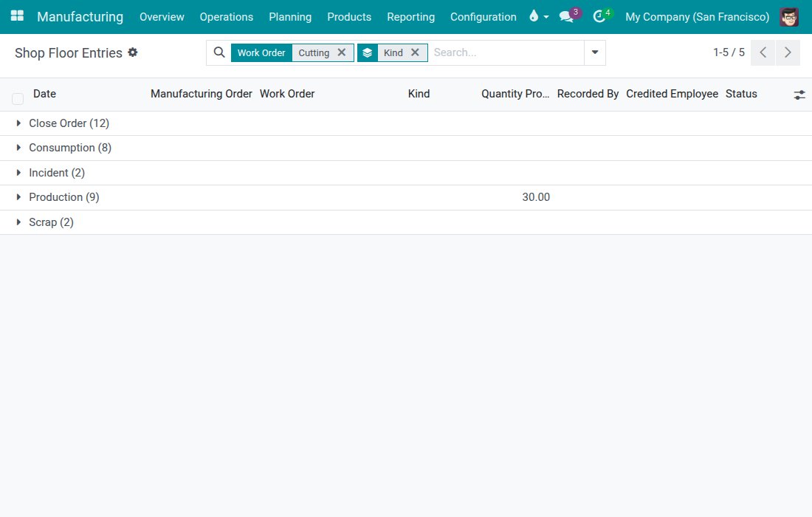Screen dimensions: 812x517
Task: Toggle the select-all checkbox in header
Action: click(x=18, y=98)
